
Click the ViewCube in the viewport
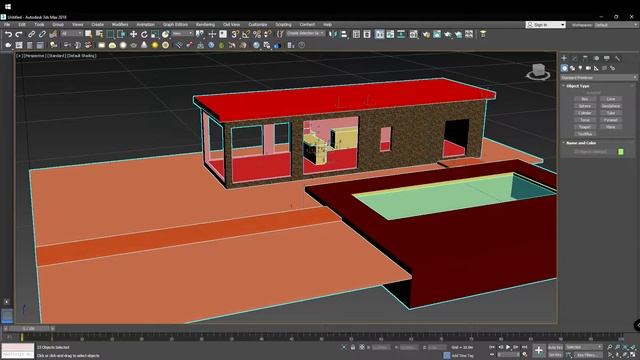(x=538, y=71)
